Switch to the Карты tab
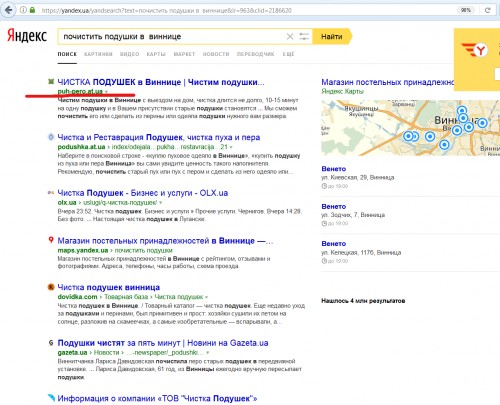The width and height of the screenshot is (500, 405). (x=156, y=54)
